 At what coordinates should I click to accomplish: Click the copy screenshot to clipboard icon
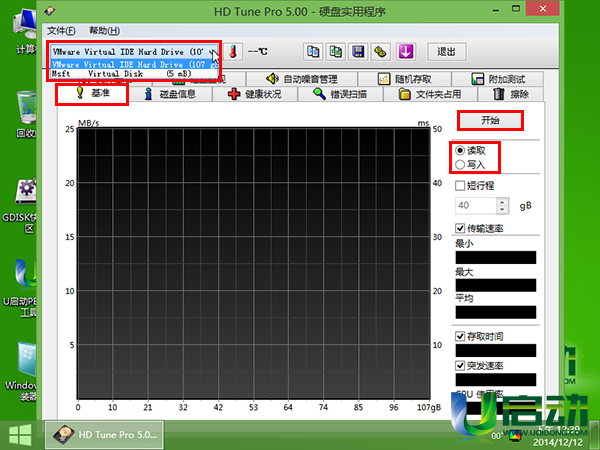(336, 52)
